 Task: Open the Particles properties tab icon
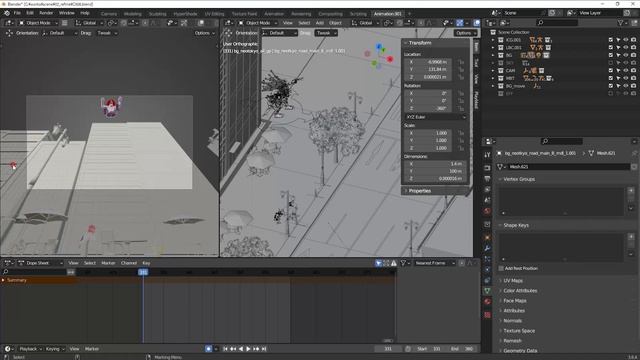(487, 259)
